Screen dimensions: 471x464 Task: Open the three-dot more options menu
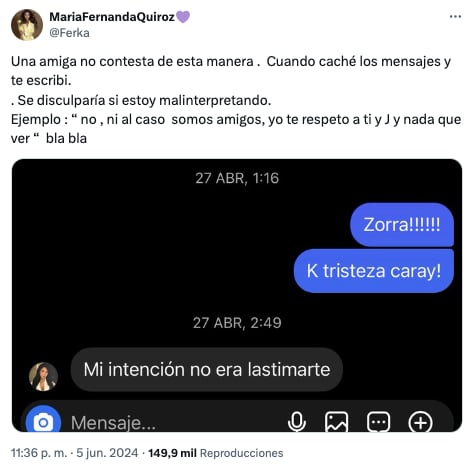click(455, 16)
